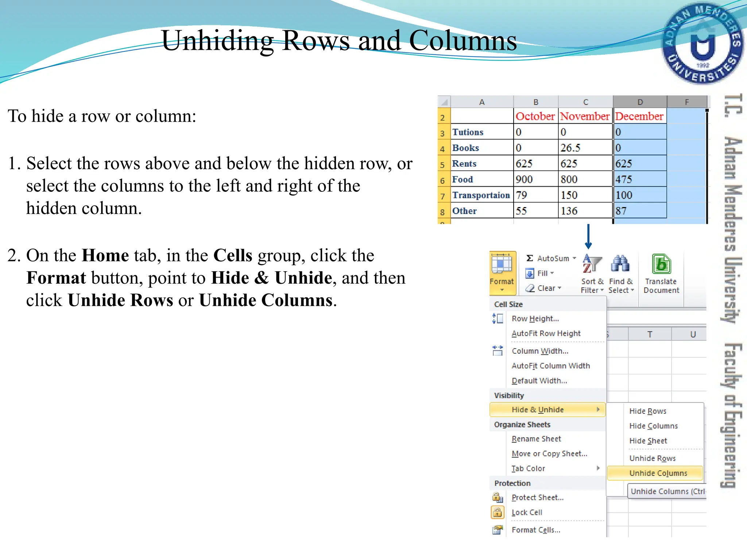Image resolution: width=747 pixels, height=560 pixels.
Task: Select Hide Rows in submenu
Action: pos(655,411)
